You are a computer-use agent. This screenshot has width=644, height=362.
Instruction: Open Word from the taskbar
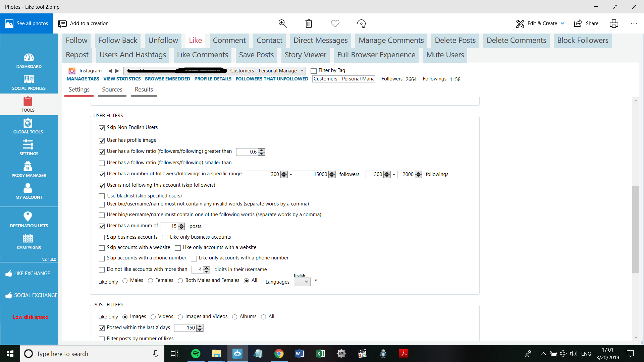click(x=300, y=354)
